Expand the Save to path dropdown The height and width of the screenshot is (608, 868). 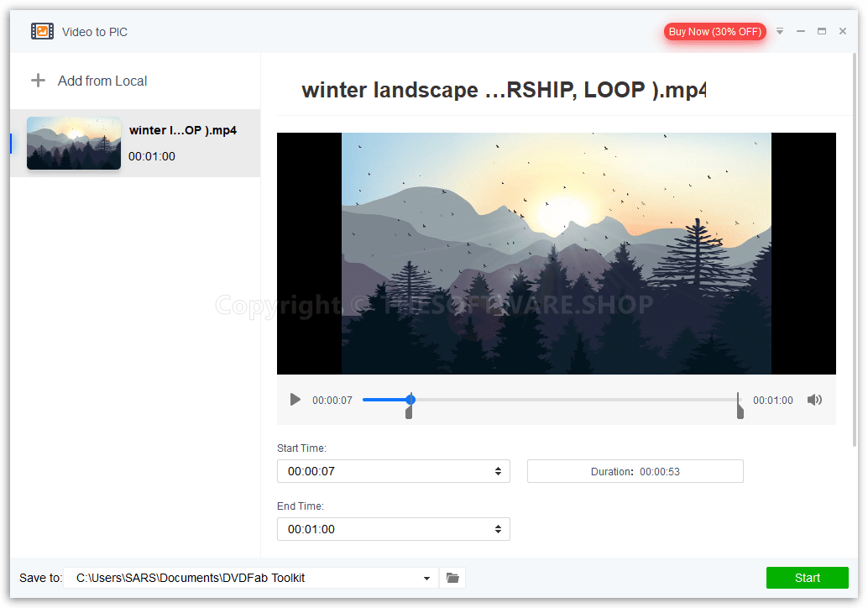pos(426,578)
